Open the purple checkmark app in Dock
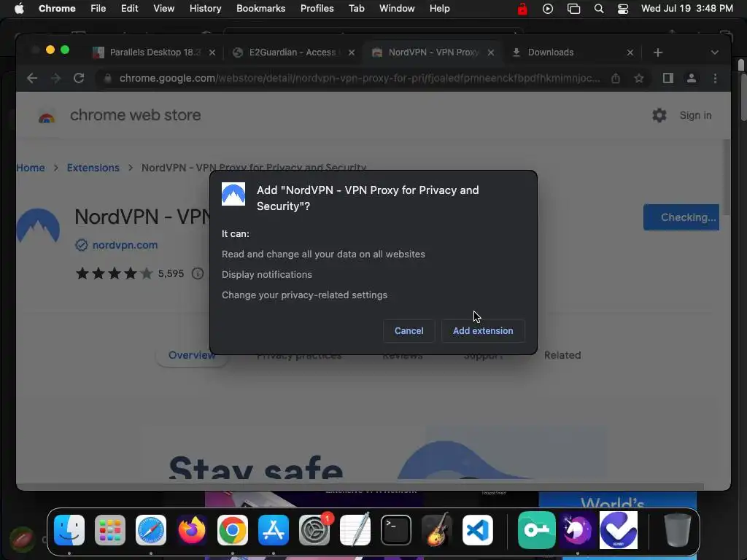Screen dimensions: 747x560 pyautogui.click(x=619, y=530)
